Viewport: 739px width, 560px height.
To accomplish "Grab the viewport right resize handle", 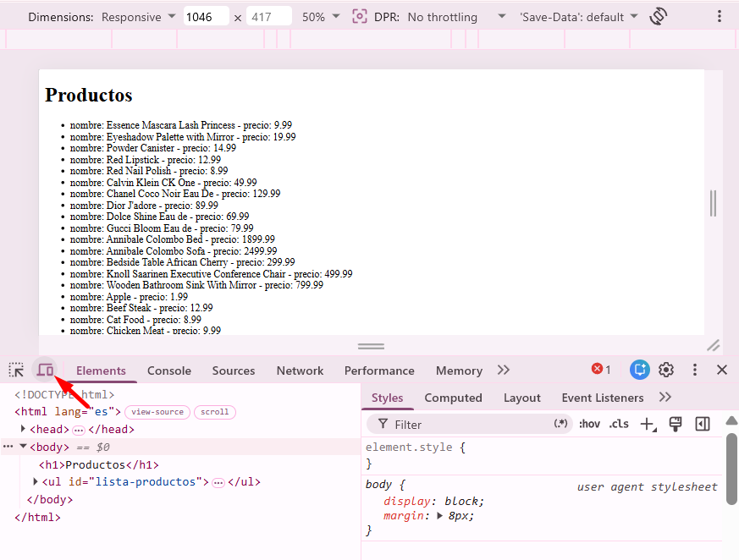I will [713, 203].
